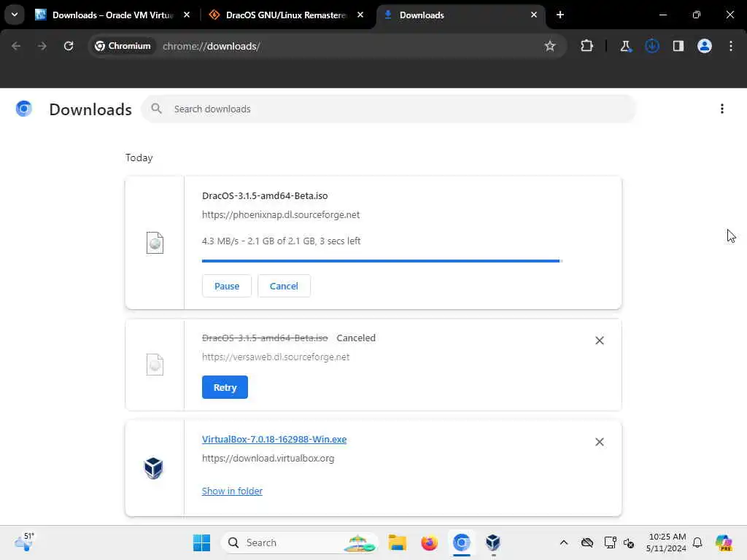747x560 pixels.
Task: Reload the downloads page
Action: tap(69, 46)
